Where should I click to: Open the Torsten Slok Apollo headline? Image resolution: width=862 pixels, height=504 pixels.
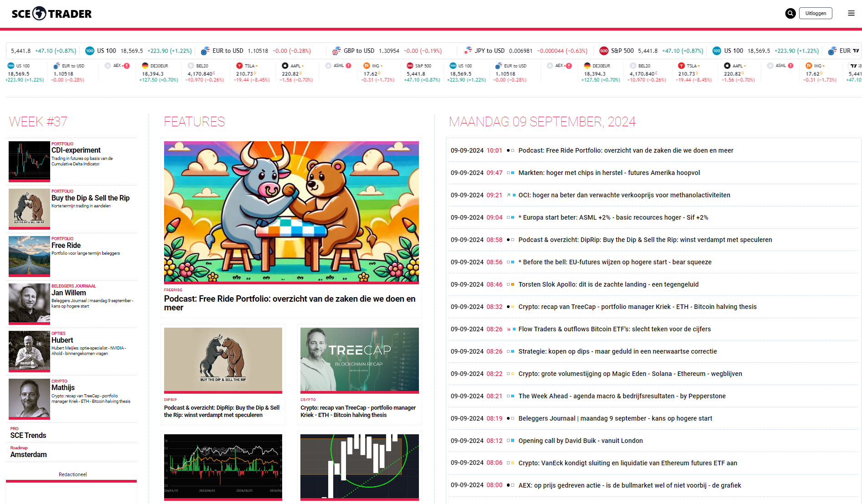(609, 285)
